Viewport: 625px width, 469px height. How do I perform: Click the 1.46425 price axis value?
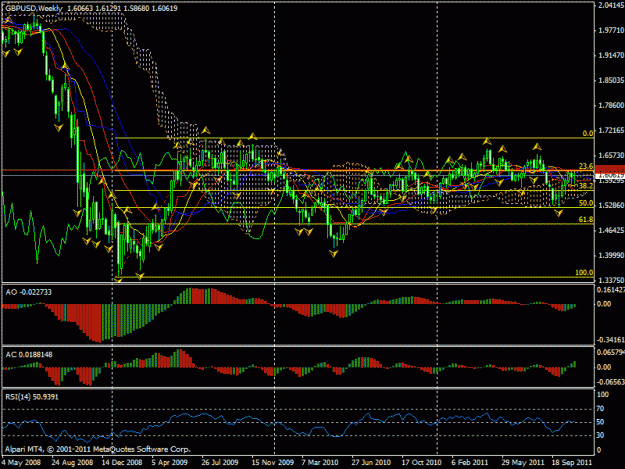[611, 230]
